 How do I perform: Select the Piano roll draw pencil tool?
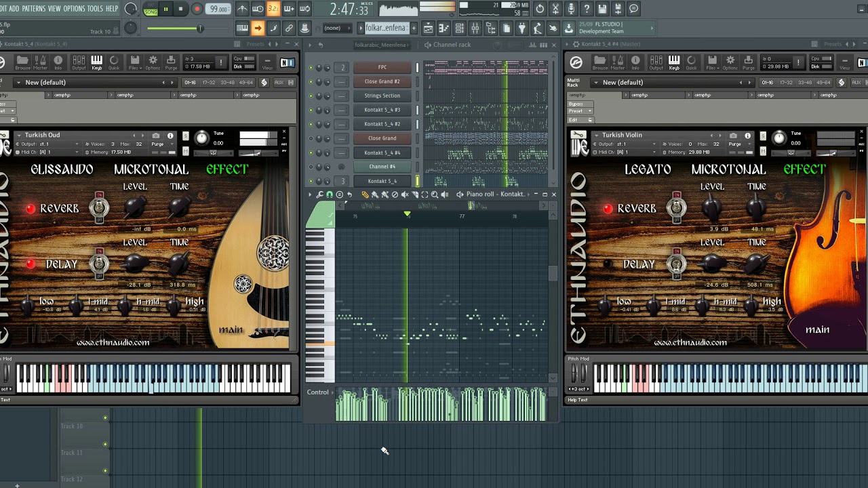tap(365, 195)
